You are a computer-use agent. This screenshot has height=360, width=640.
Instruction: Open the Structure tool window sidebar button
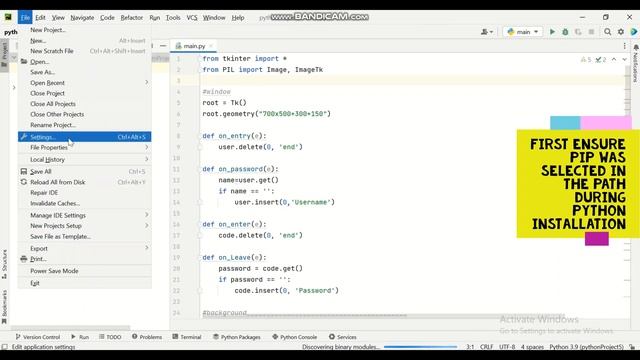click(4, 264)
